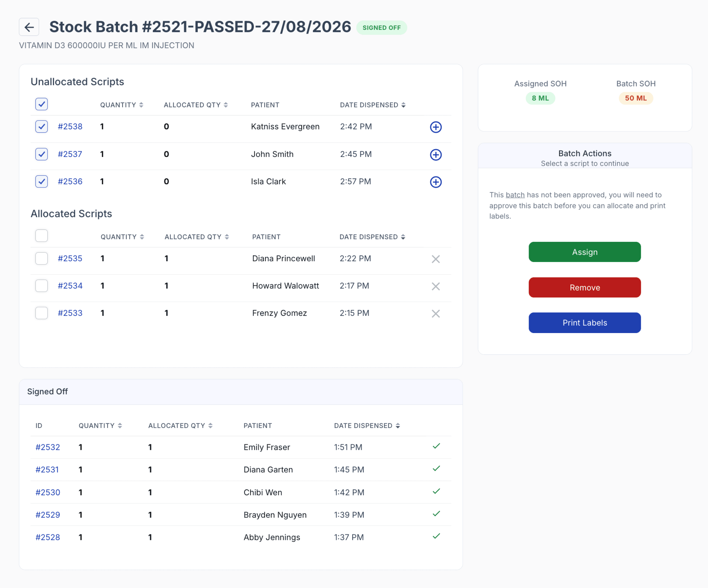This screenshot has width=708, height=588.
Task: Uncheck select-all in Unallocated Scripts
Action: click(x=41, y=104)
